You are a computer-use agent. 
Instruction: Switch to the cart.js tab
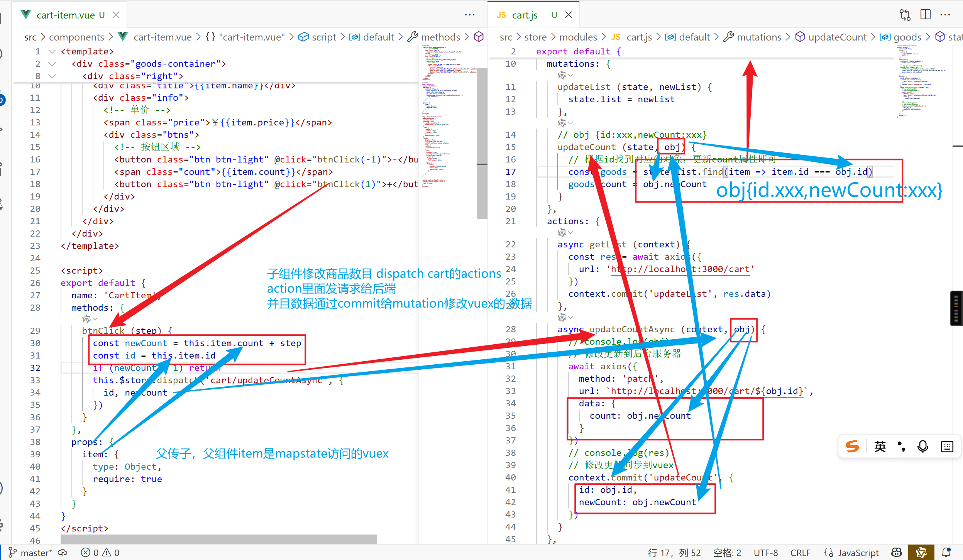tap(525, 15)
